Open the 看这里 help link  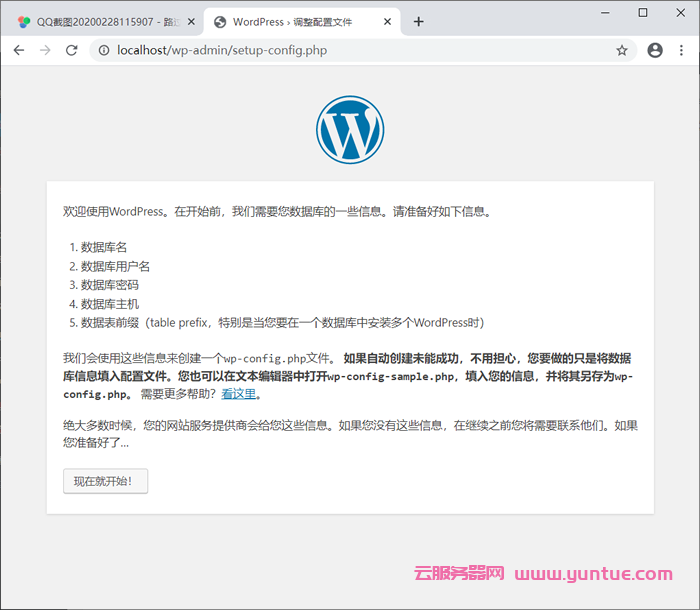pyautogui.click(x=239, y=394)
